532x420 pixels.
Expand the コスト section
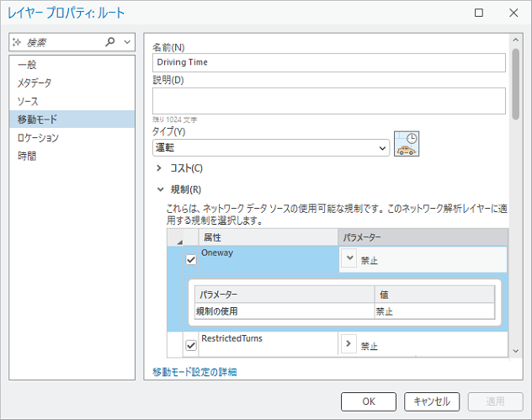coord(160,168)
